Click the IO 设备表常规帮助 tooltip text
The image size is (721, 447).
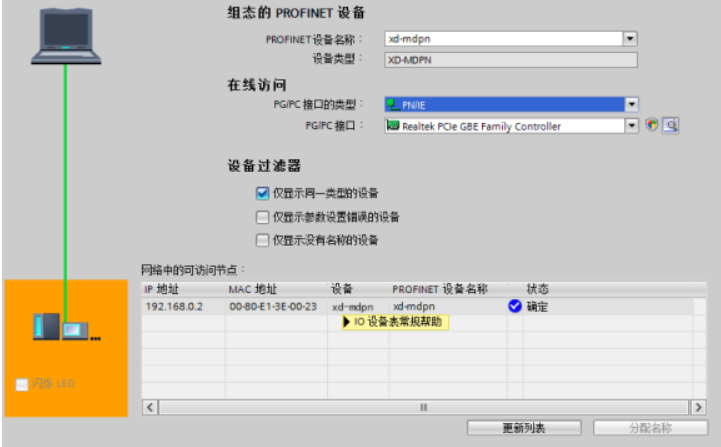point(398,322)
